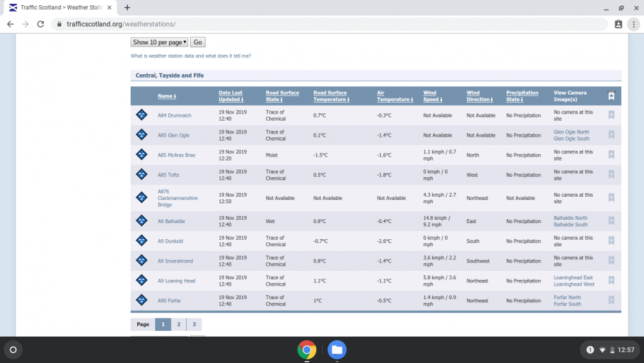Open the weather station data explanation link
The width and height of the screenshot is (644, 363).
(x=191, y=56)
